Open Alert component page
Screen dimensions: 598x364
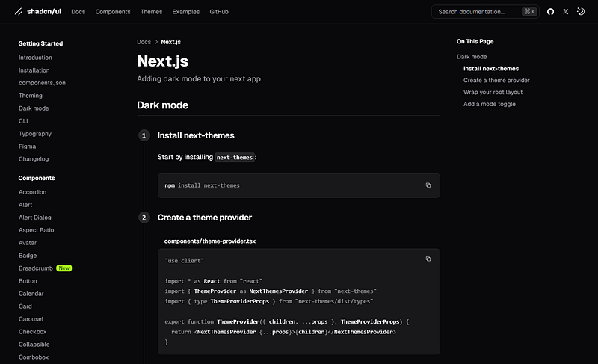point(25,205)
